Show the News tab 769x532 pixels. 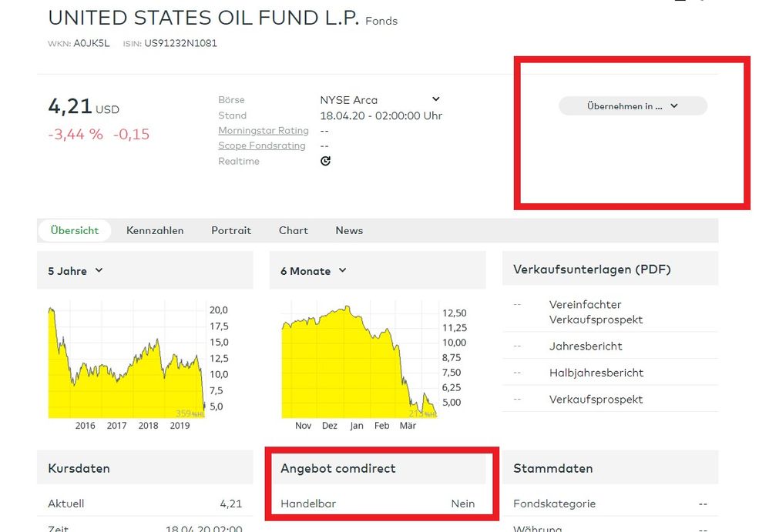point(349,230)
